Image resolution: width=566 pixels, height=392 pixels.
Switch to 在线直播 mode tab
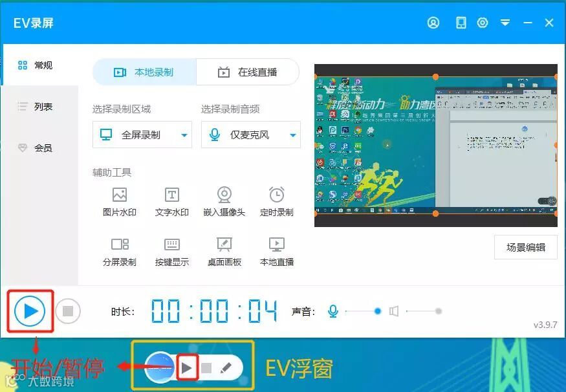coord(248,72)
